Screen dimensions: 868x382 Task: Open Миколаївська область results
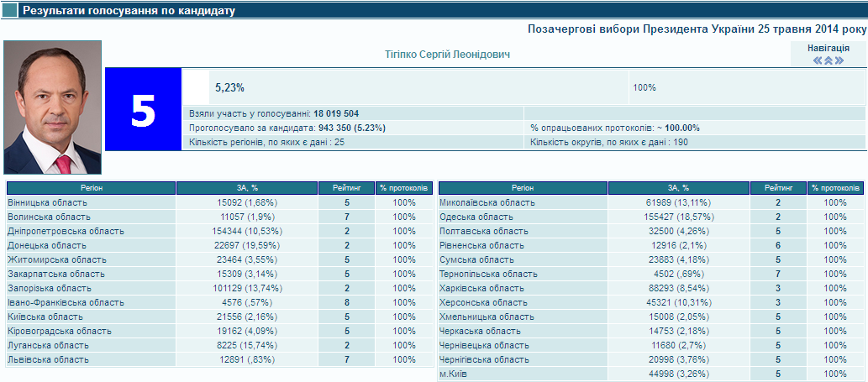coord(487,203)
